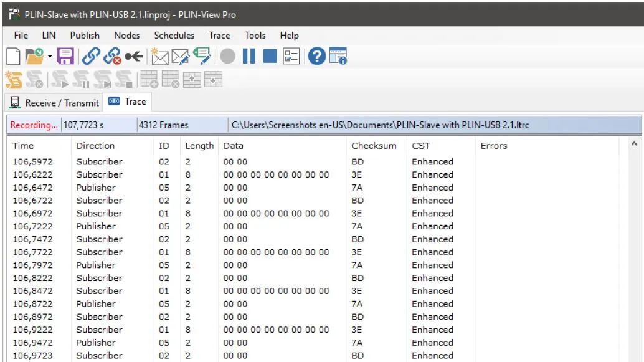Click the open project folder icon
Viewport: 644px width, 362px height.
tap(34, 56)
